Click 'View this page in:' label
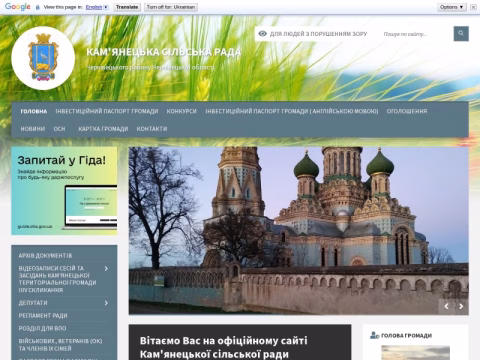 pyautogui.click(x=63, y=7)
